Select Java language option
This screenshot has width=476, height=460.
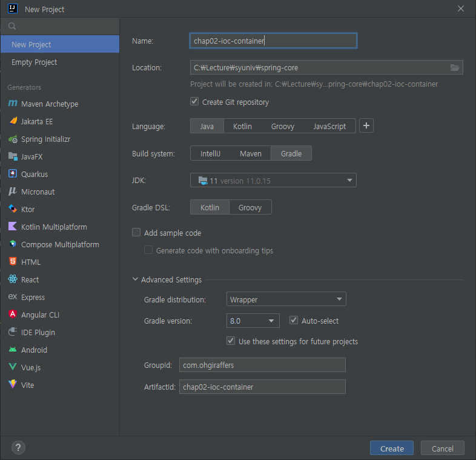click(x=207, y=126)
